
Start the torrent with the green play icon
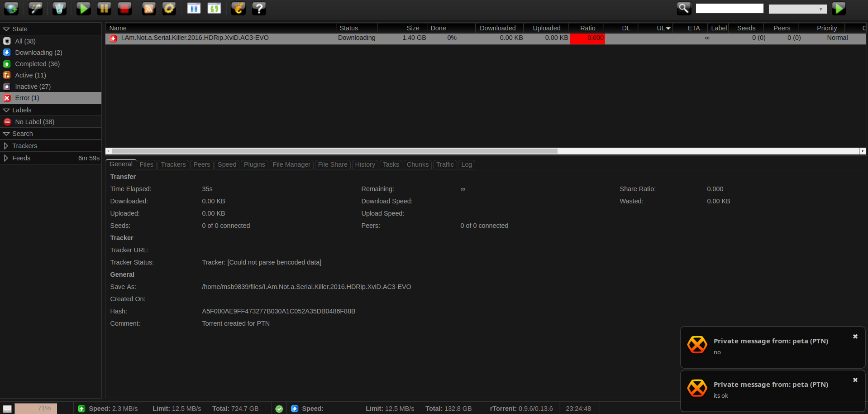click(x=83, y=8)
